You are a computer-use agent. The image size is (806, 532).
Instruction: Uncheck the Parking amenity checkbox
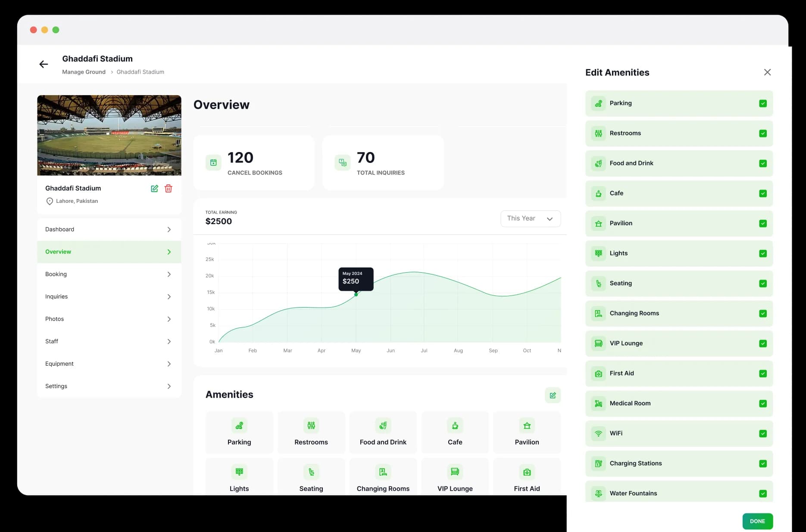(x=763, y=103)
